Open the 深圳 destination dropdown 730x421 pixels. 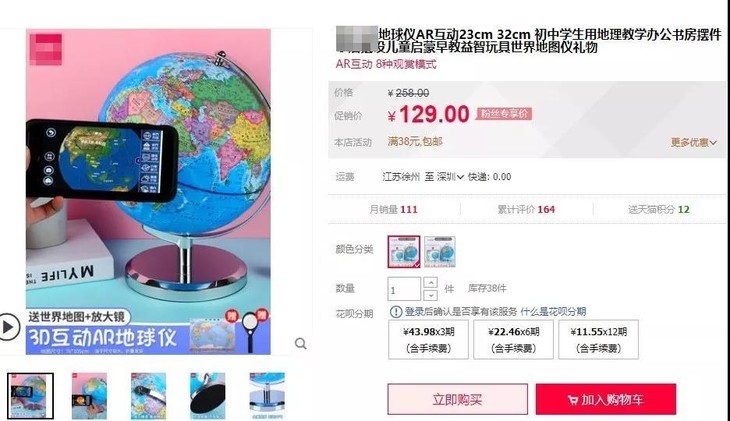450,177
